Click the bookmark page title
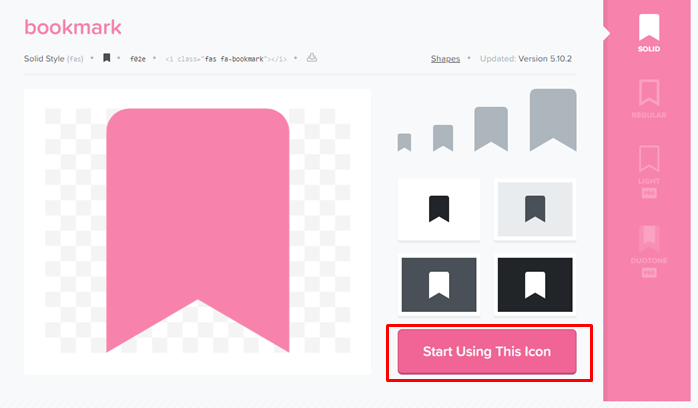Image resolution: width=698 pixels, height=408 pixels. coord(73,27)
